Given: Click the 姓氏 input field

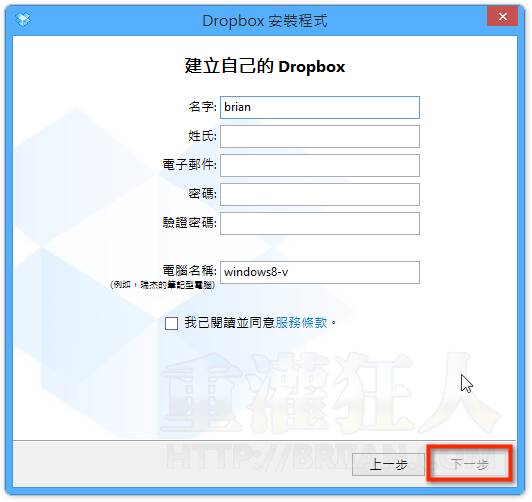Looking at the screenshot, I should point(320,136).
